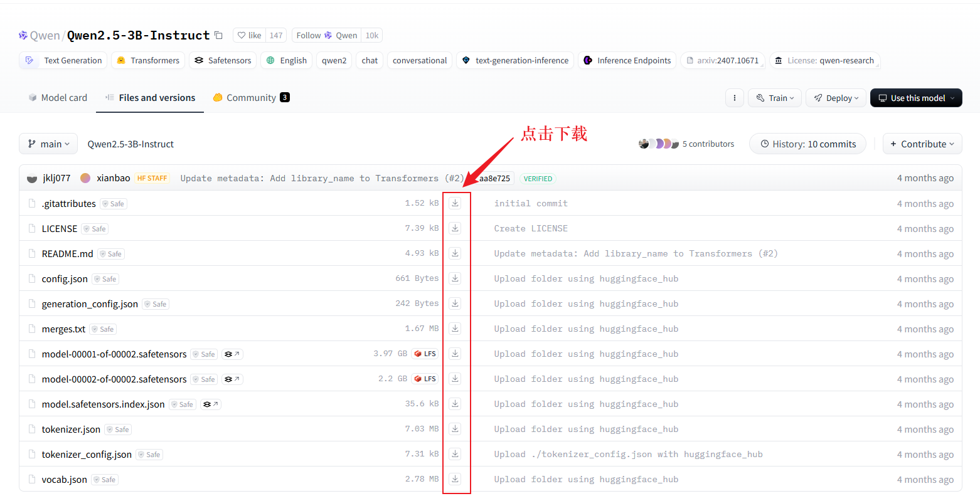This screenshot has height=501, width=980.
Task: Click the Qwen2.5-3B-Instruct breadcrumb path
Action: [x=130, y=144]
